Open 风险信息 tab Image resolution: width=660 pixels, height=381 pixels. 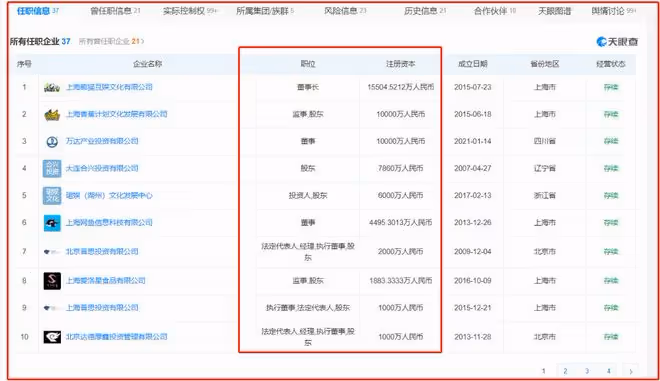pos(345,11)
